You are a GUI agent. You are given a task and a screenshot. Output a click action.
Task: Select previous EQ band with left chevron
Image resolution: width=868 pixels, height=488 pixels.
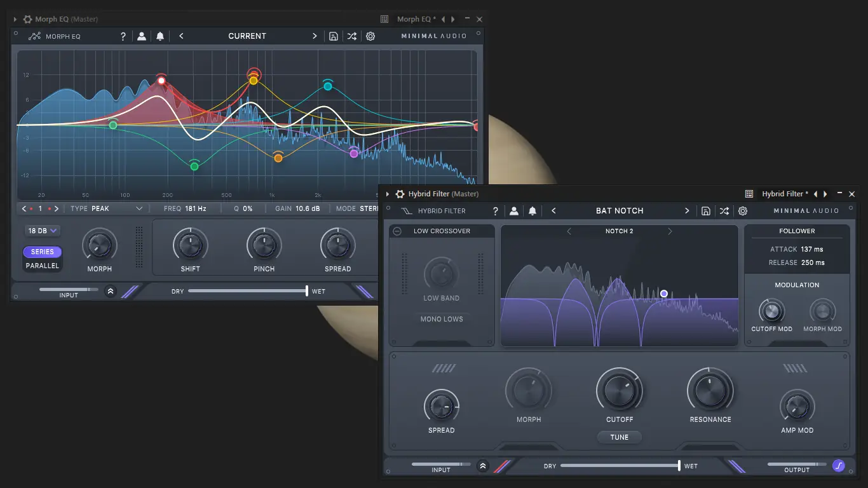(25, 208)
